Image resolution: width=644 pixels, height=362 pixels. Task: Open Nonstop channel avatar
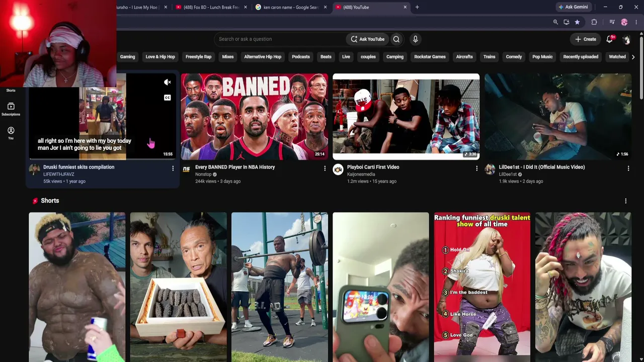tap(186, 169)
